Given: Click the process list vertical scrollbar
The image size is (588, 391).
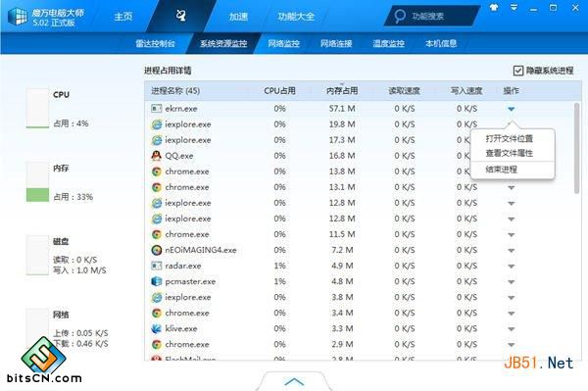Looking at the screenshot, I should coord(576,148).
